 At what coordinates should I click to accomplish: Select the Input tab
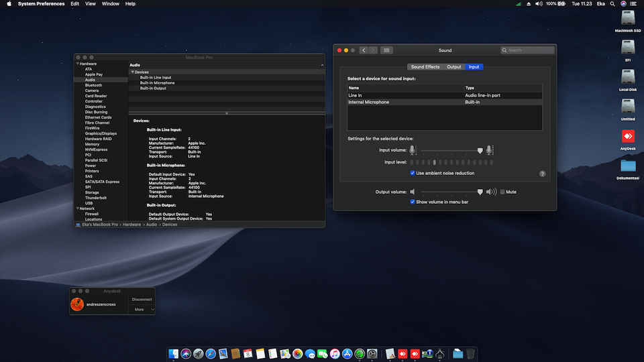click(x=474, y=66)
